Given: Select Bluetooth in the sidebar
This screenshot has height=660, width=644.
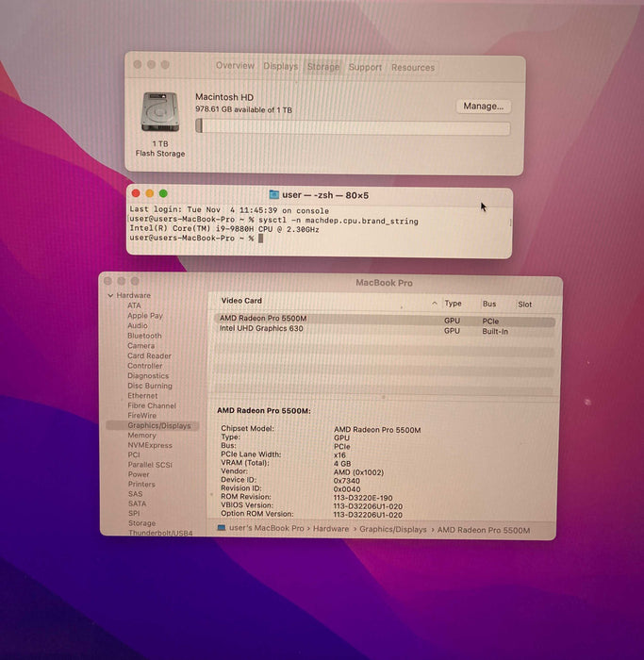Looking at the screenshot, I should click(144, 336).
